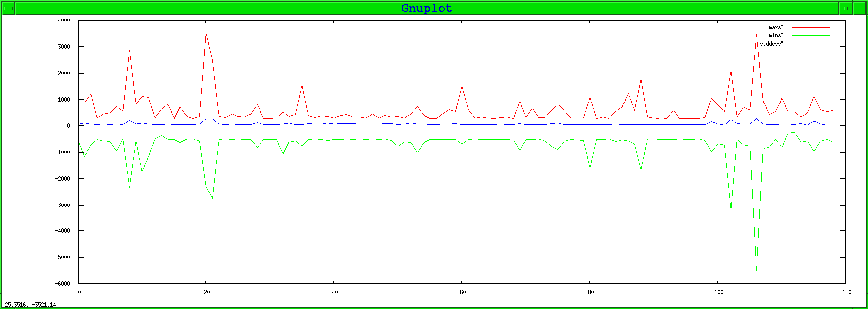Click the green line sample in legend
Image resolution: width=868 pixels, height=309 pixels.
810,35
